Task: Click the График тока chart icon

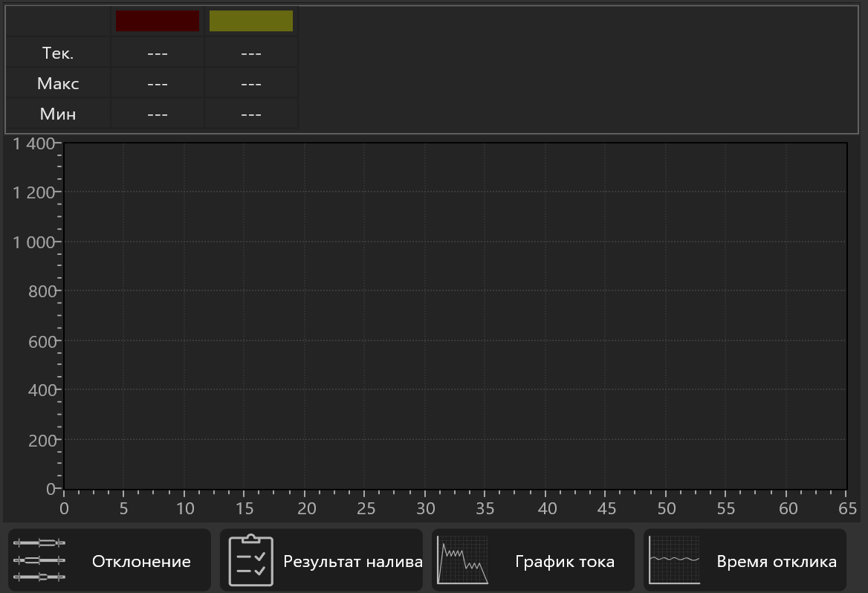Action: tap(462, 560)
